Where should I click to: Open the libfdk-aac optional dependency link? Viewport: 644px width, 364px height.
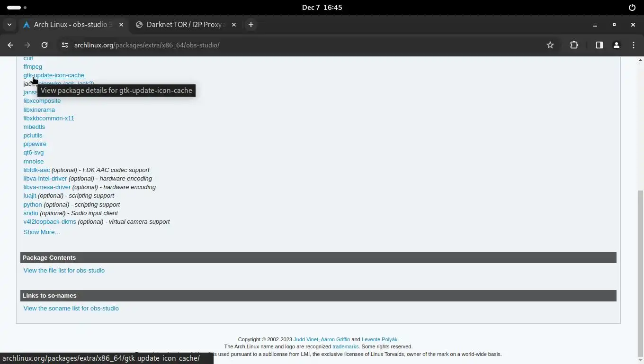(x=36, y=170)
